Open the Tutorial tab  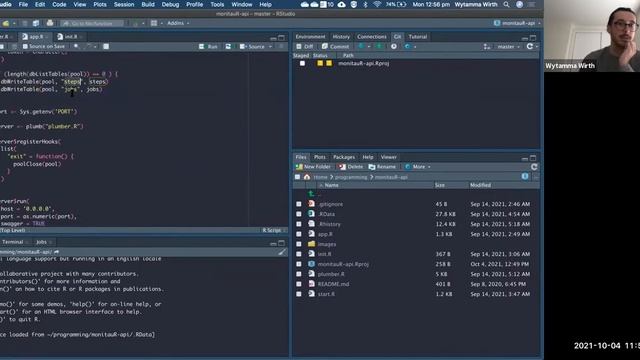(418, 37)
